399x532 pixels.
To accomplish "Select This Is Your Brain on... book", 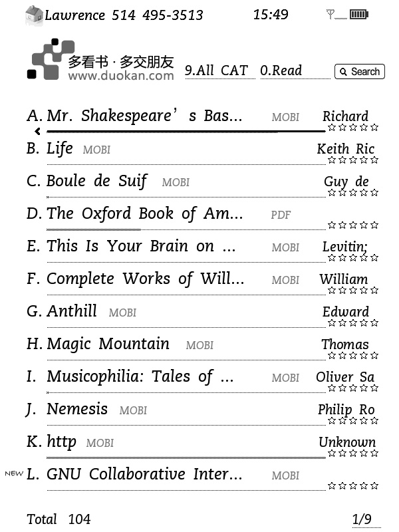I will click(141, 246).
